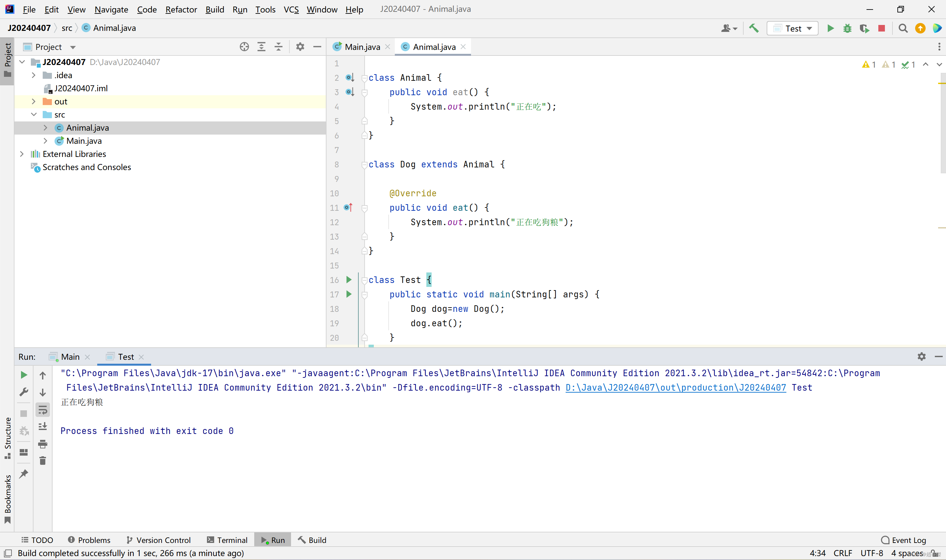The image size is (946, 560).
Task: Open the Refactor menu
Action: 181,10
